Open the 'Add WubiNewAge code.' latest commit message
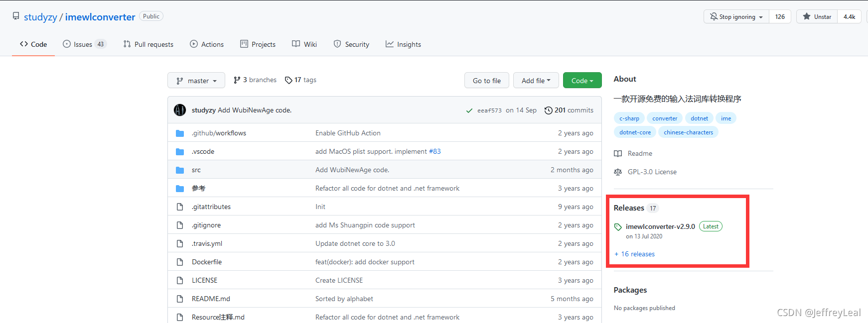The width and height of the screenshot is (868, 323). point(255,110)
